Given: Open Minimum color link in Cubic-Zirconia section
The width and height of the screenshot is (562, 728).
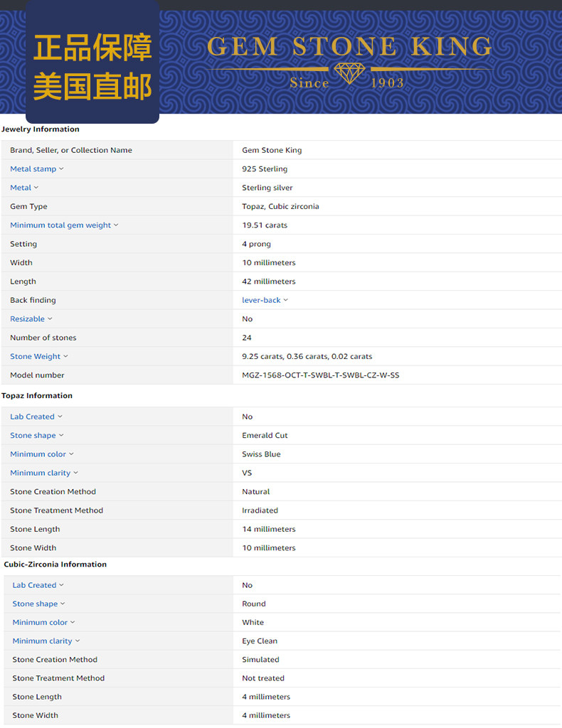Looking at the screenshot, I should (40, 622).
